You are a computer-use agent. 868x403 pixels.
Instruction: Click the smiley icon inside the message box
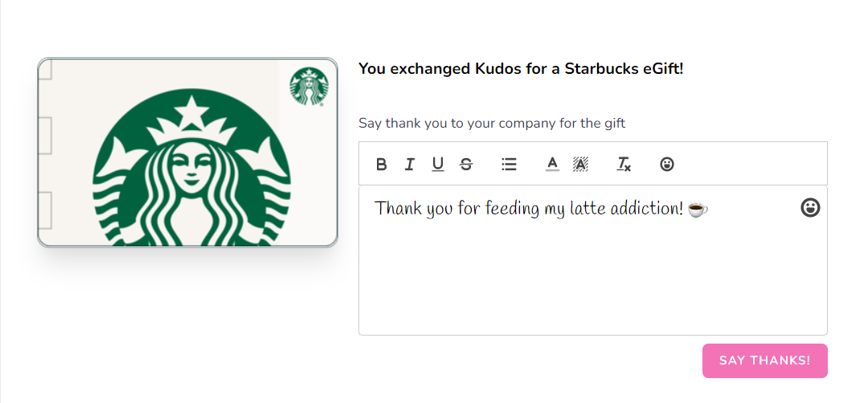pos(810,207)
